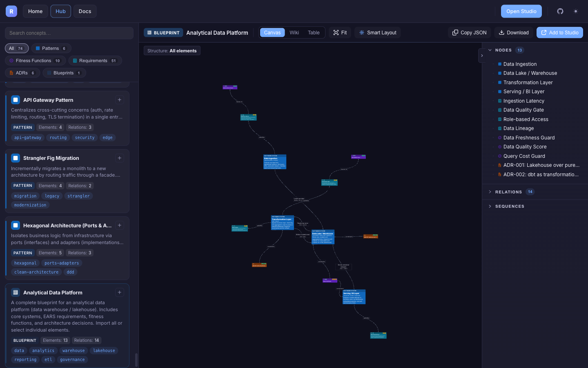Filter concepts by Fitness Functions
This screenshot has height=368, width=588.
[35, 61]
